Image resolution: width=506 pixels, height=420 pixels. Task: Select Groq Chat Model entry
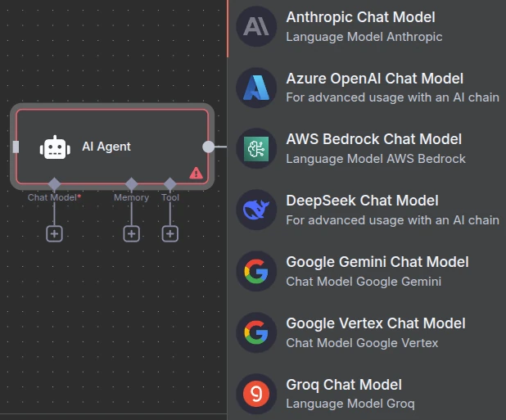(367, 394)
